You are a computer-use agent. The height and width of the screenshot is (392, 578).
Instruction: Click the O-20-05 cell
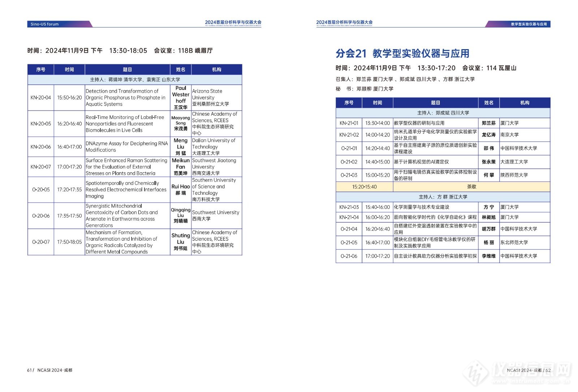tap(41, 190)
